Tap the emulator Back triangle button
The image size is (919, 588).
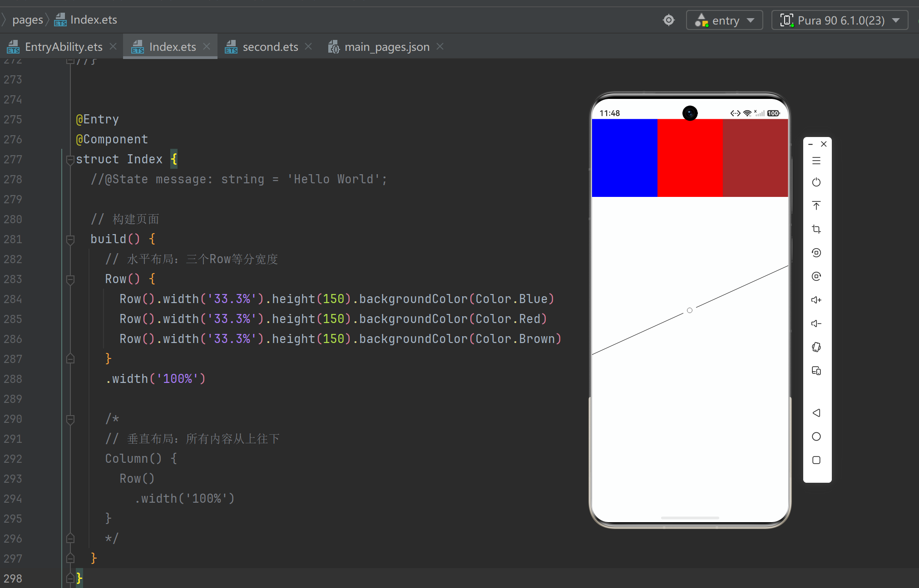pyautogui.click(x=816, y=413)
